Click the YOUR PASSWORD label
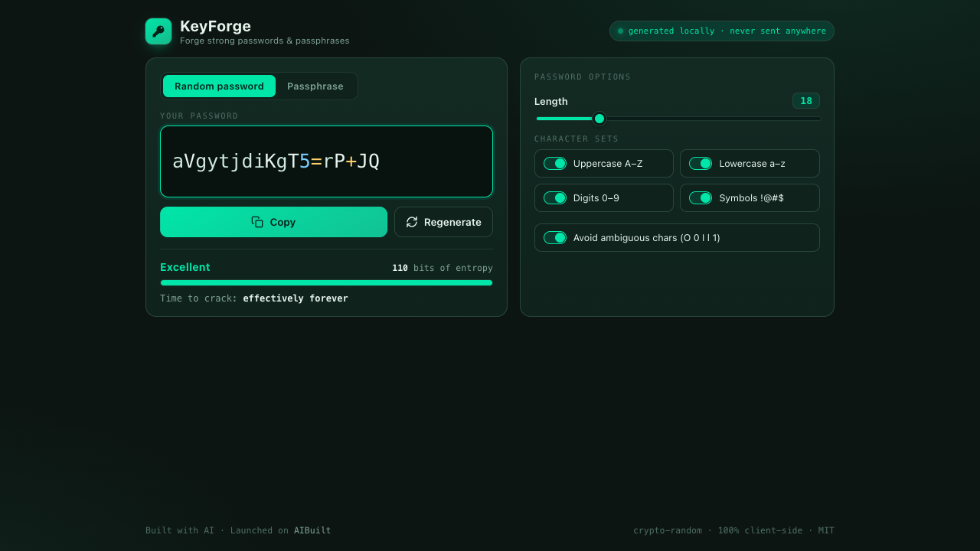980x551 pixels. click(x=199, y=116)
